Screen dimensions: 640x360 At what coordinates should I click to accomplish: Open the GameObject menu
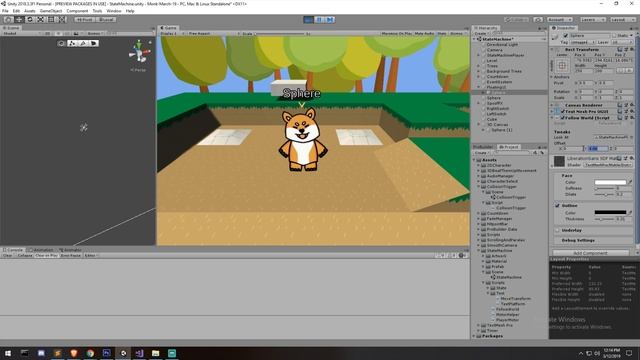coord(51,11)
